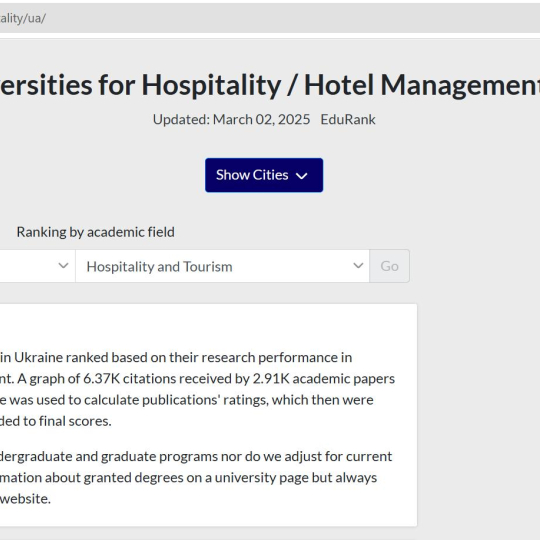Expand the partially visible left category dropdown
The height and width of the screenshot is (540, 540).
pyautogui.click(x=38, y=266)
